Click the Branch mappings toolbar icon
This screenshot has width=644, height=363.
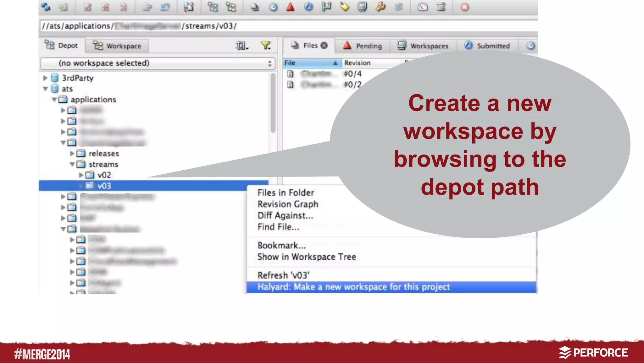point(327,7)
